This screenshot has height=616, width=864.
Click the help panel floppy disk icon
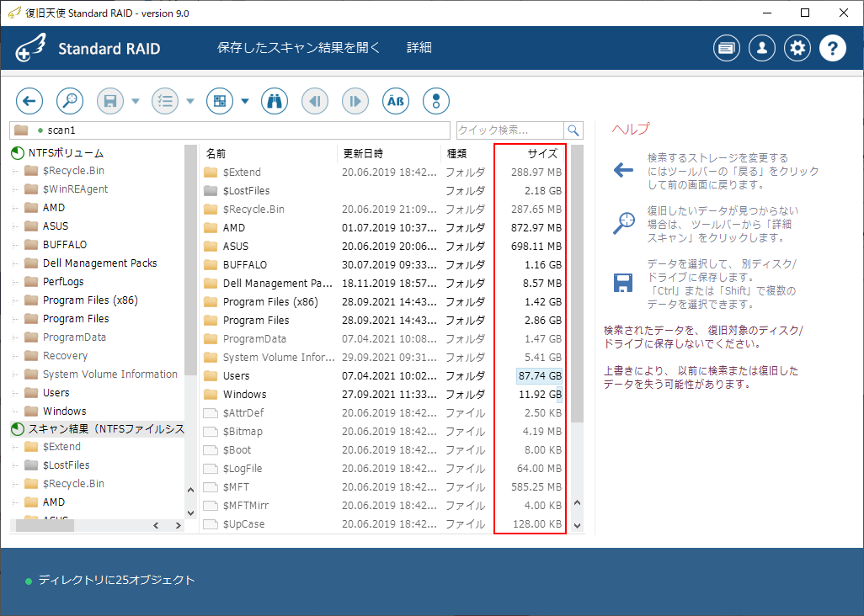(623, 283)
